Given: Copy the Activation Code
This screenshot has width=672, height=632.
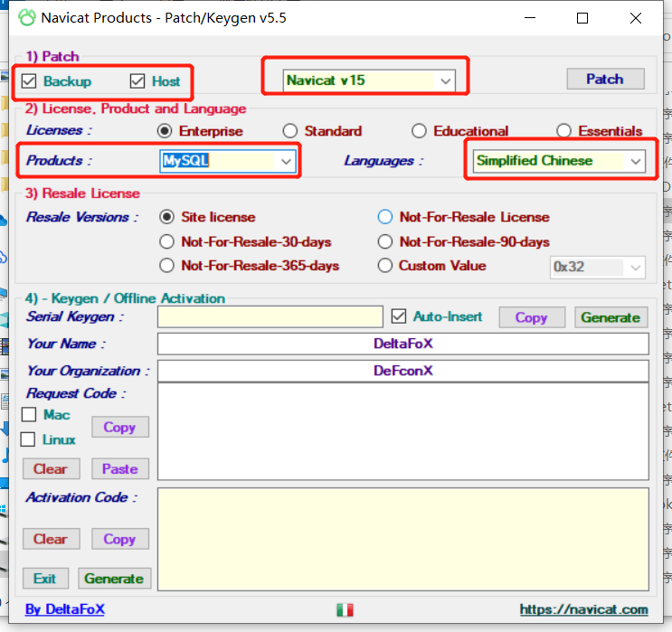Looking at the screenshot, I should 120,539.
